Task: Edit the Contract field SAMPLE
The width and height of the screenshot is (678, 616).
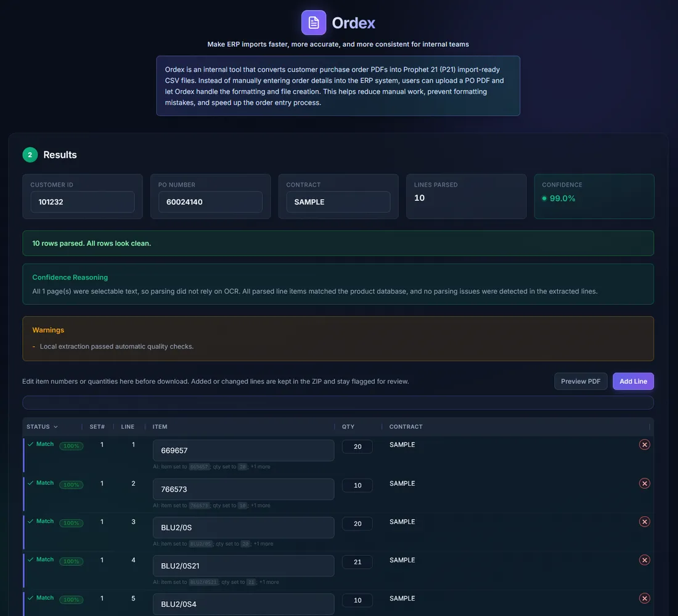Action: pos(338,202)
